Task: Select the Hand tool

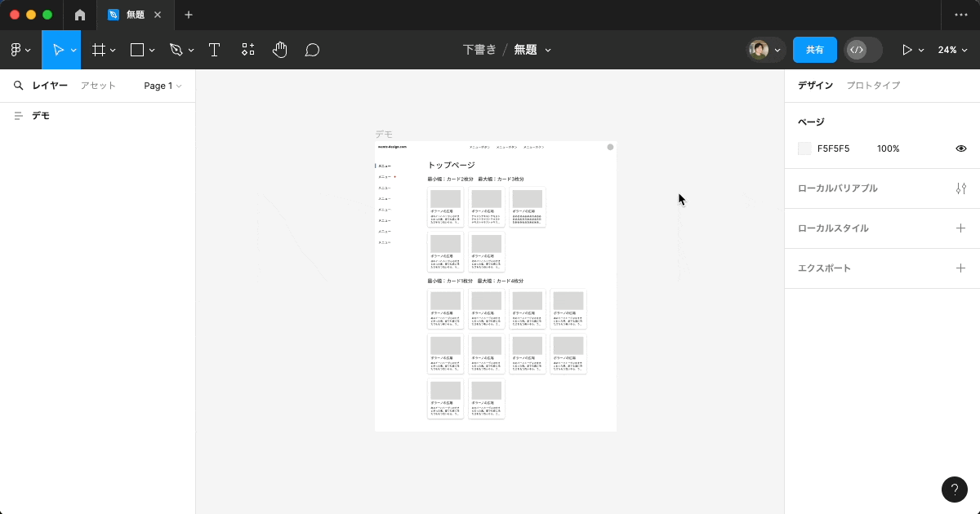Action: tap(279, 50)
